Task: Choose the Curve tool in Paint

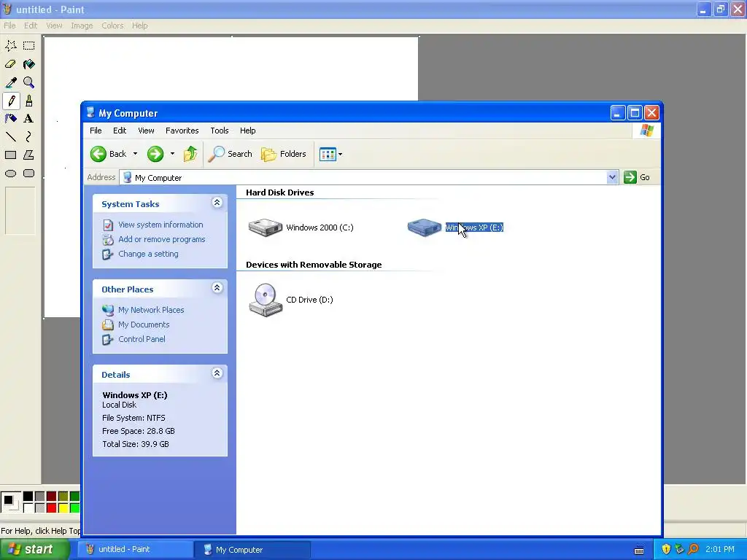Action: pyautogui.click(x=29, y=137)
